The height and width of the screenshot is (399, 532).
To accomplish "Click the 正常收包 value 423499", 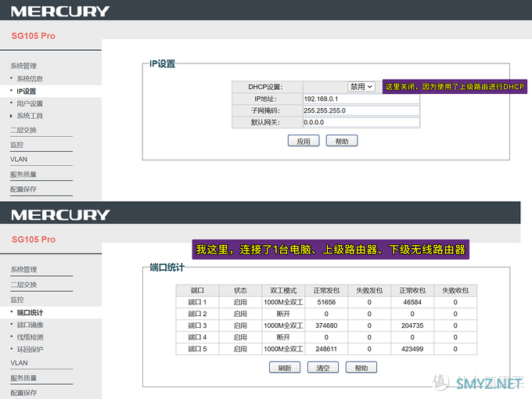I will point(412,349).
